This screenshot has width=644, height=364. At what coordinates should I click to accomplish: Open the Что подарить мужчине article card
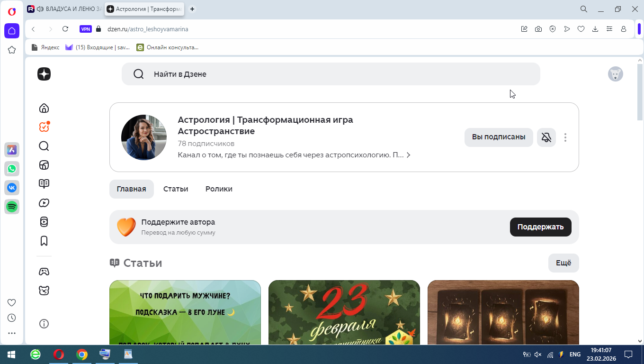(x=185, y=312)
